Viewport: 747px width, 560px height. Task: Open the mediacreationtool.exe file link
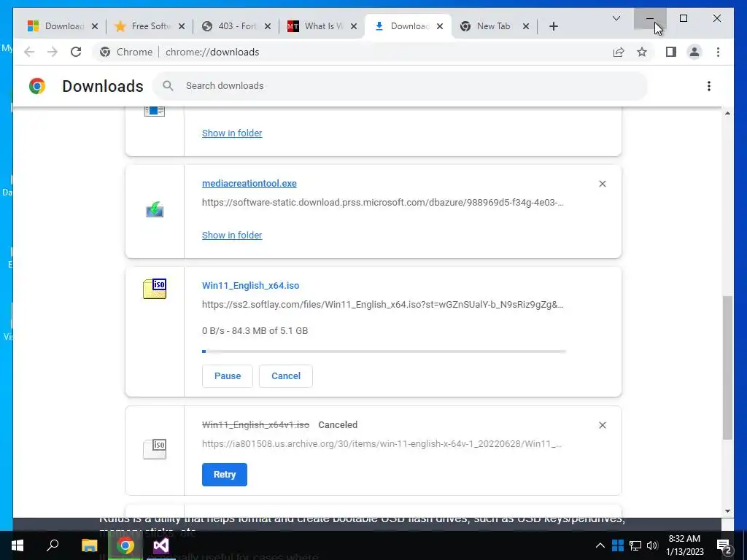pos(249,183)
